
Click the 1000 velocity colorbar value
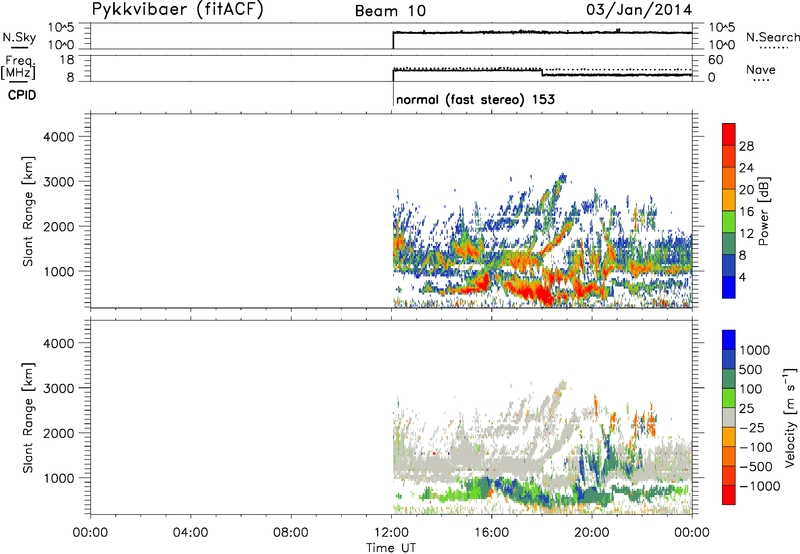click(755, 350)
